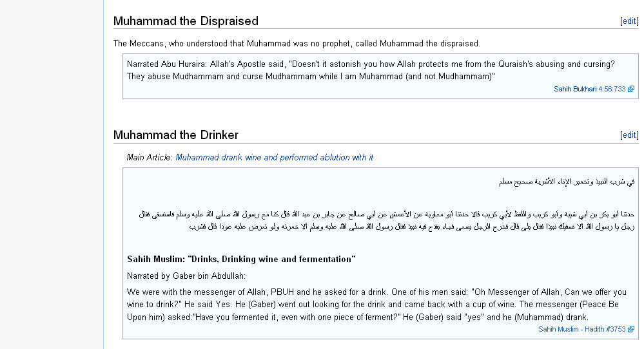Open external link icon beside Sahih Bukhari citation

(x=631, y=89)
